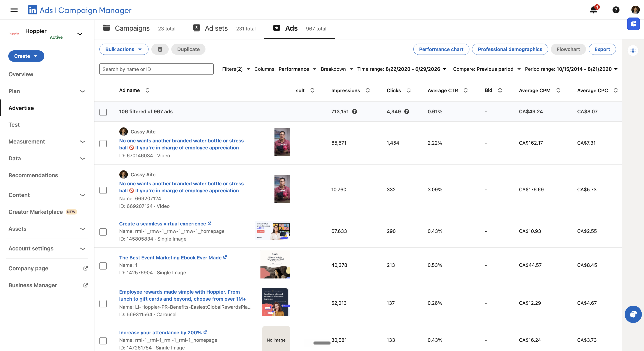Click external link icon beside Increase your attendance
644x351 pixels.
tap(205, 332)
